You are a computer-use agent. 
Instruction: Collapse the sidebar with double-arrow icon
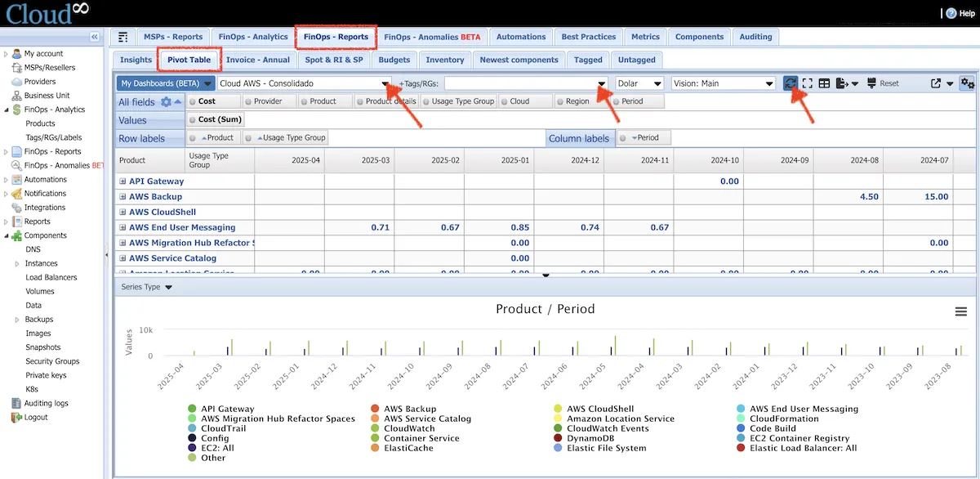click(95, 38)
